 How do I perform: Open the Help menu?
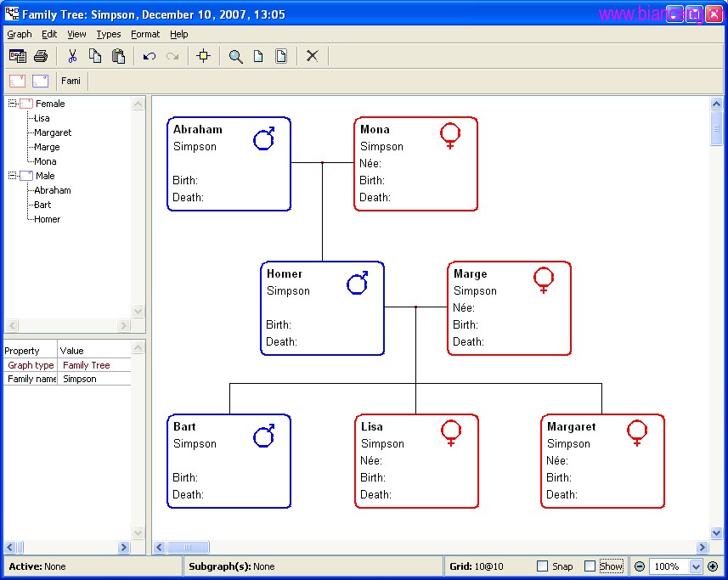[178, 34]
